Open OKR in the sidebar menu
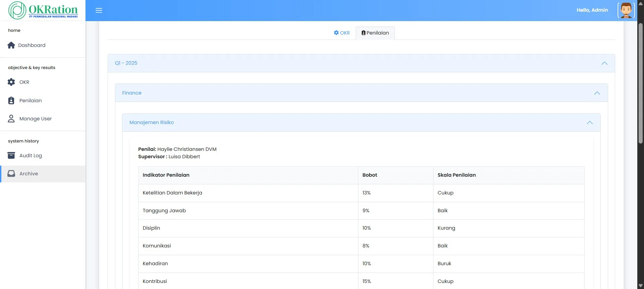 point(43,82)
